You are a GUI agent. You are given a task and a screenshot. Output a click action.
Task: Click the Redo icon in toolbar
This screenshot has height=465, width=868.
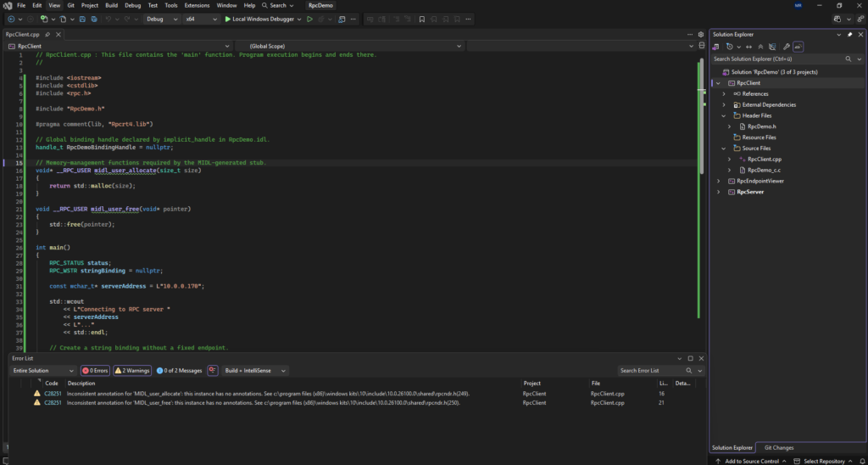[x=127, y=19]
